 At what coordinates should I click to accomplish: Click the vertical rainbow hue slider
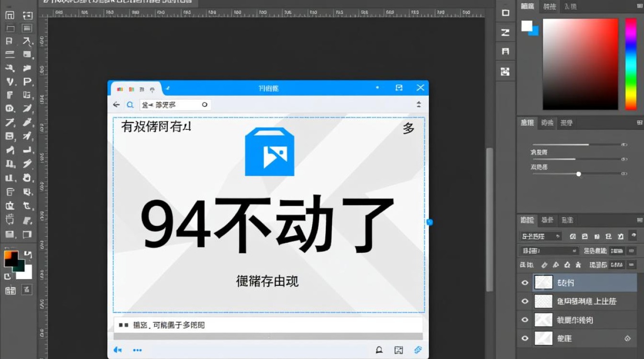pyautogui.click(x=631, y=64)
